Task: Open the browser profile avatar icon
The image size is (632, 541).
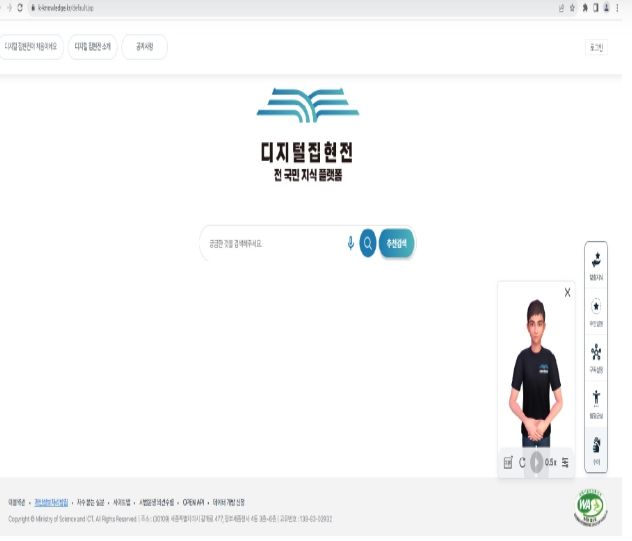Action: point(606,8)
